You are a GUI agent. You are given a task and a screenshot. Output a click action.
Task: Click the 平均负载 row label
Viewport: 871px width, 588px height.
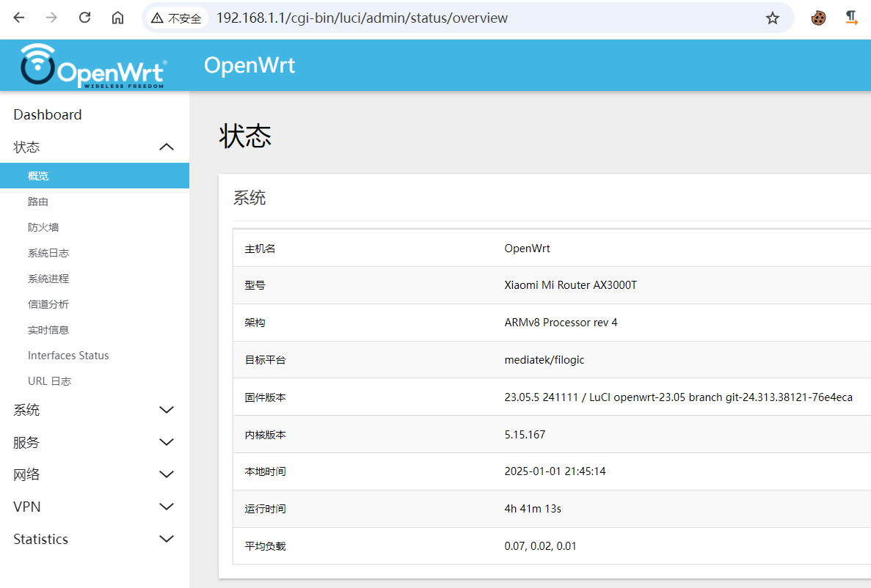click(x=265, y=546)
